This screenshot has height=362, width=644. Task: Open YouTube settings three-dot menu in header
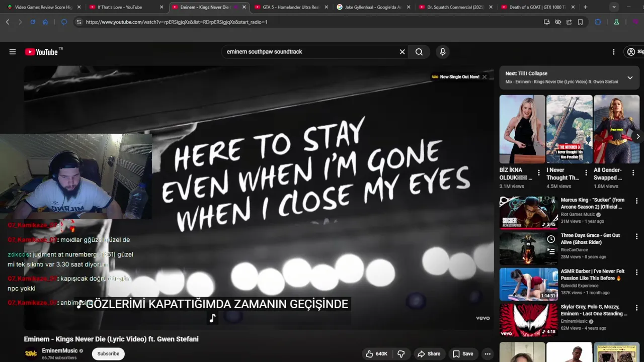[x=613, y=52]
